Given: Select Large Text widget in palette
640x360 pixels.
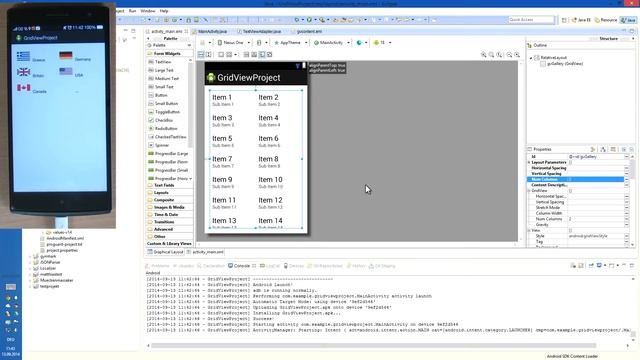Looking at the screenshot, I should pos(164,70).
